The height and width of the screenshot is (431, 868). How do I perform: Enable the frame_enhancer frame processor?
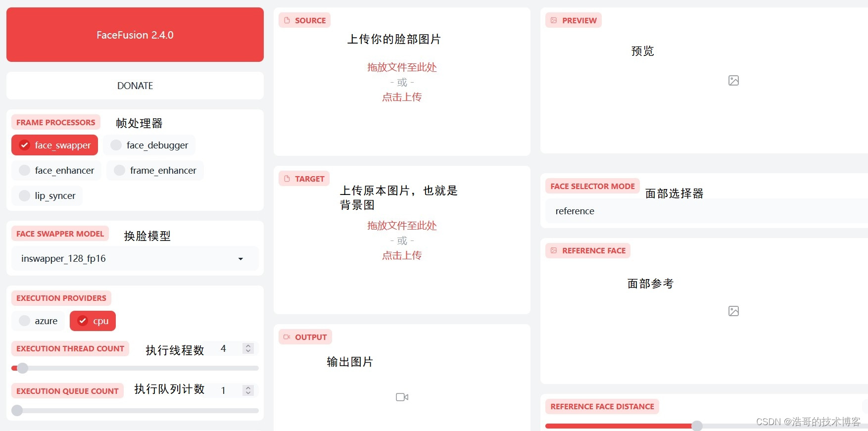155,170
